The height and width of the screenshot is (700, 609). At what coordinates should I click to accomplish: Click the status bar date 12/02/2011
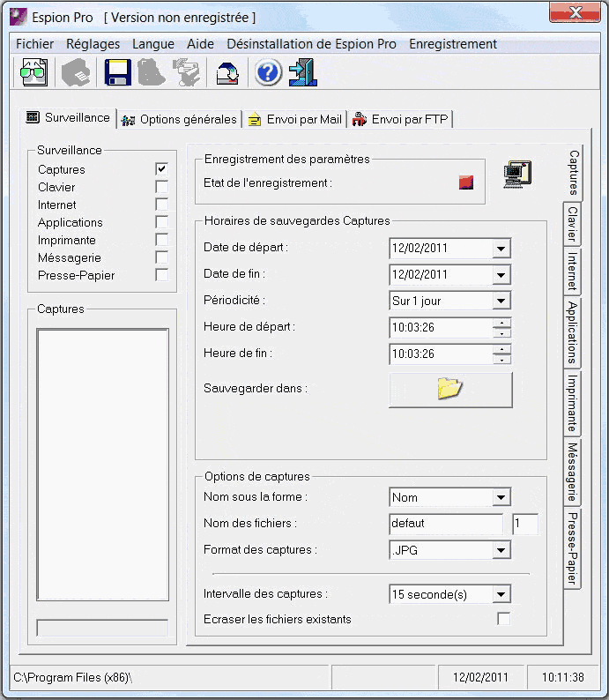480,678
